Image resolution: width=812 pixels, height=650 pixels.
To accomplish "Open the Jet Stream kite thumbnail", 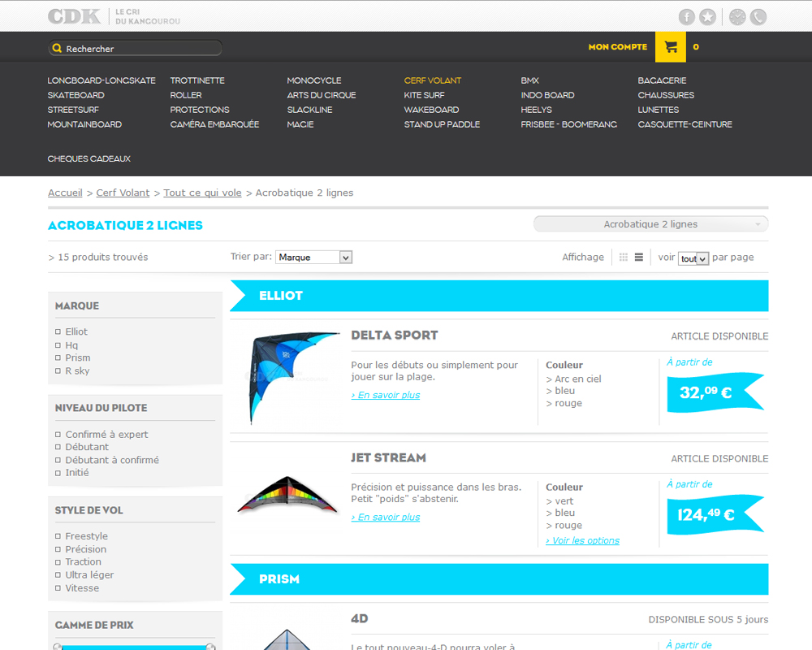I will coord(287,495).
